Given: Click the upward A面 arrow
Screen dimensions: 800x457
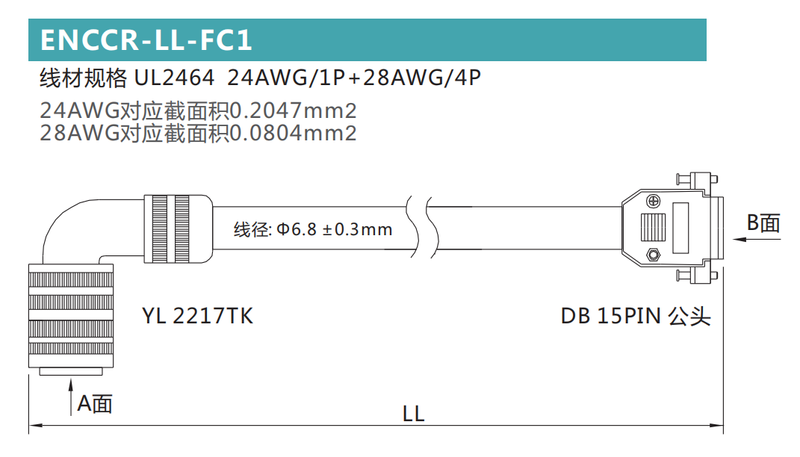Looking at the screenshot, I should (x=71, y=397).
